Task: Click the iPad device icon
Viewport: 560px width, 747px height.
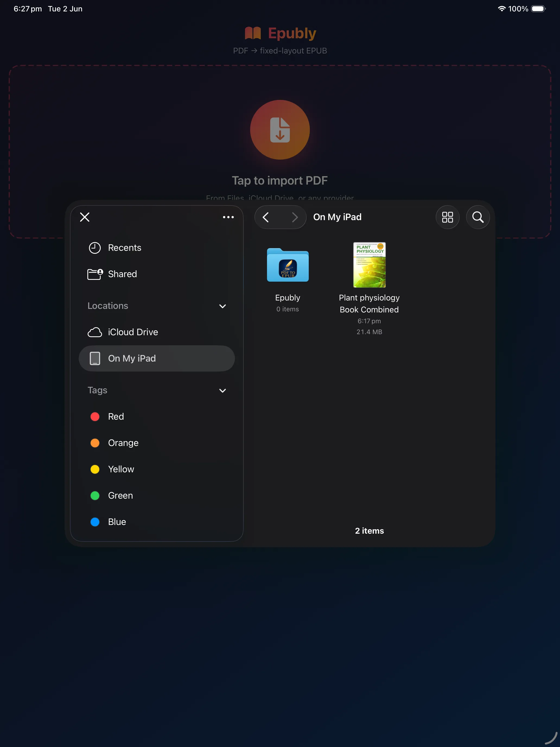Action: pos(95,358)
